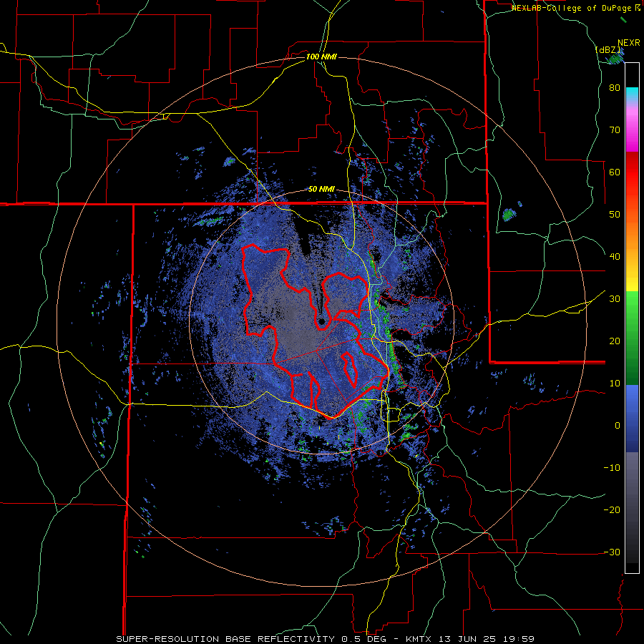The image size is (644, 644).
Task: Click the "100 NMI" range ring label
Action: click(x=321, y=57)
